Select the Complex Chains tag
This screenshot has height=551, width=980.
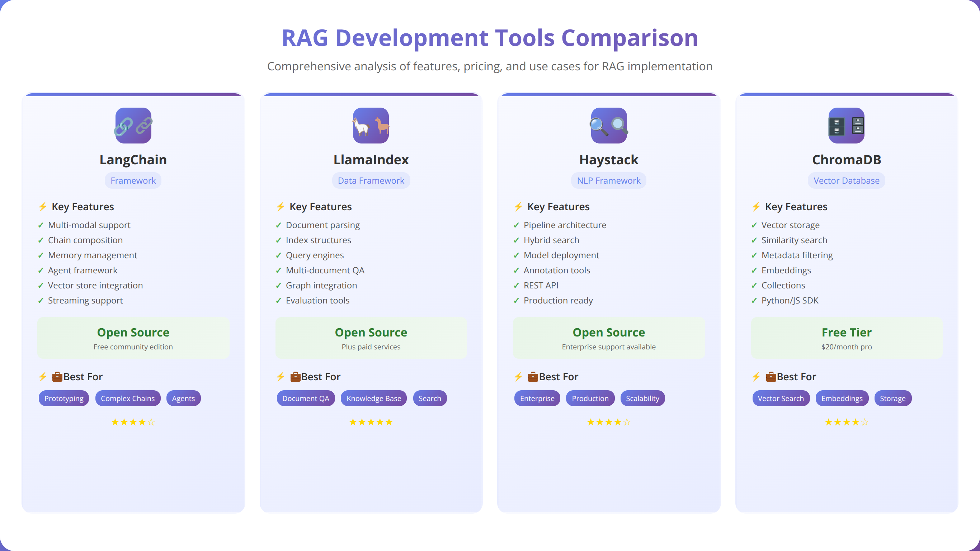tap(128, 399)
